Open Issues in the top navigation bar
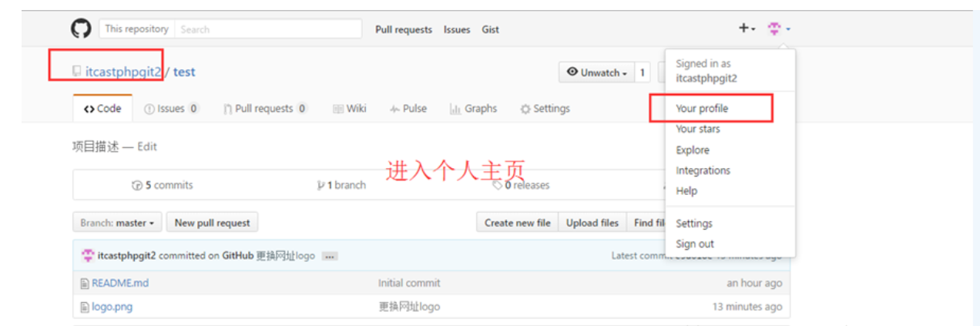The height and width of the screenshot is (326, 980). 457,29
